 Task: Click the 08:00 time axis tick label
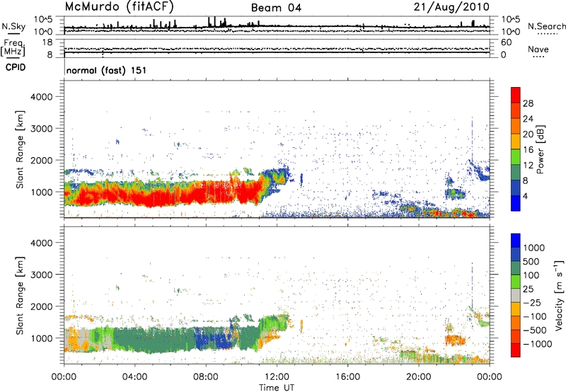(x=206, y=377)
